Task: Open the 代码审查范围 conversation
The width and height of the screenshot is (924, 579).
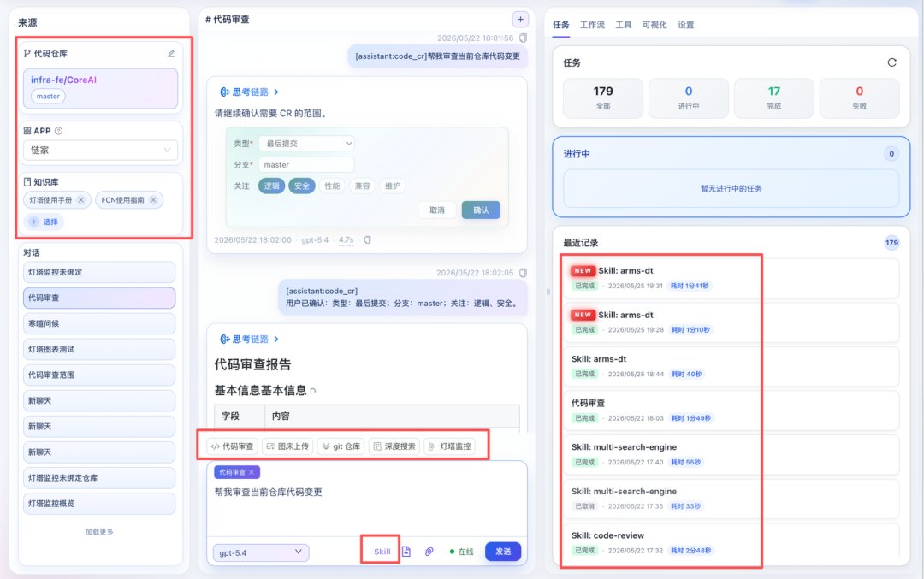Action: click(x=99, y=375)
